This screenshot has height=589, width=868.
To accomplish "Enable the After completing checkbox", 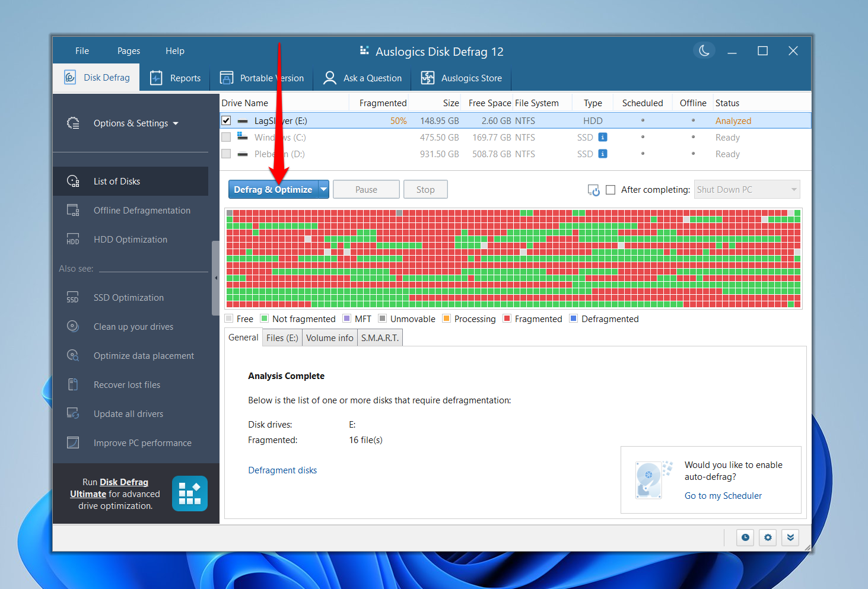I will 611,190.
